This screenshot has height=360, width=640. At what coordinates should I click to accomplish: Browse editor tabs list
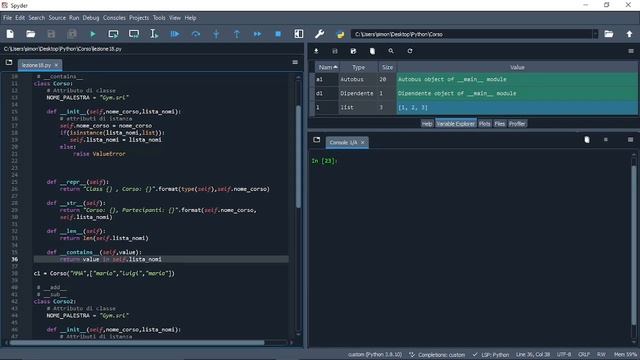pyautogui.click(x=9, y=62)
